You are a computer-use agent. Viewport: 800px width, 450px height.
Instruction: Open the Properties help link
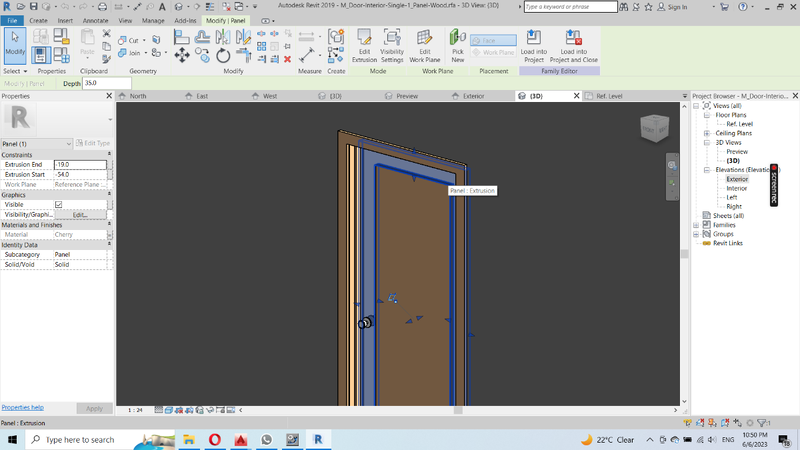tap(22, 408)
